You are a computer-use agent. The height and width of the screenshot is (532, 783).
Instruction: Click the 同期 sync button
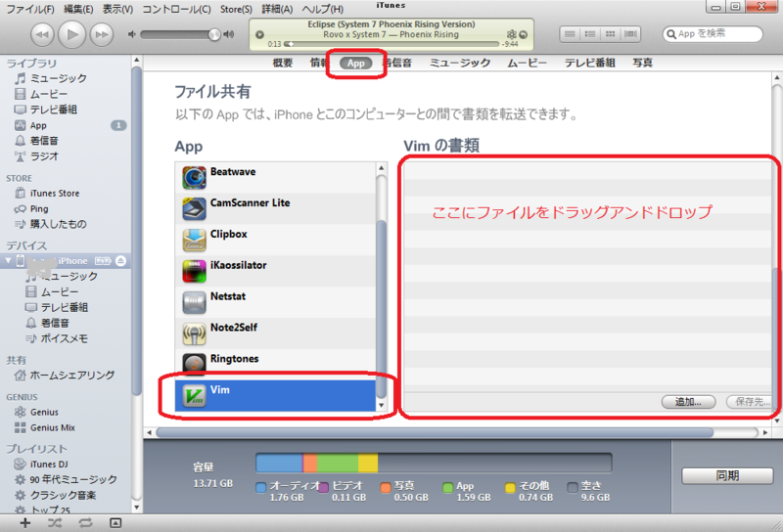coord(727,475)
